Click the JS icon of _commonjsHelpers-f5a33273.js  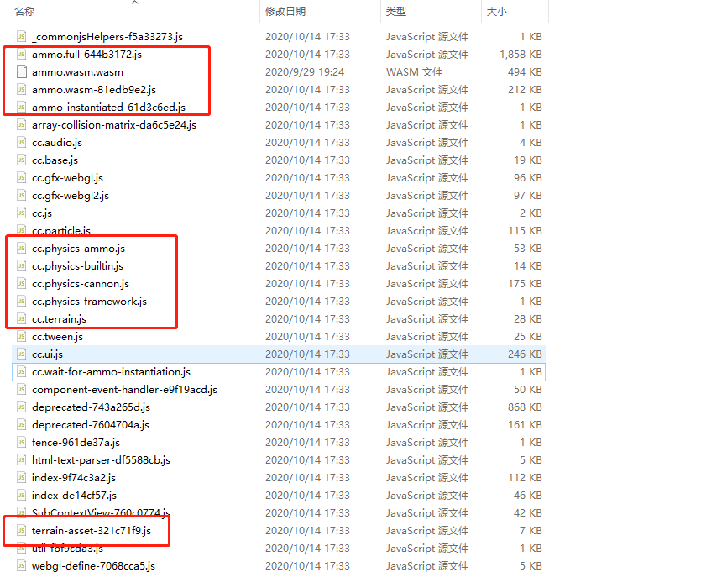(x=22, y=36)
